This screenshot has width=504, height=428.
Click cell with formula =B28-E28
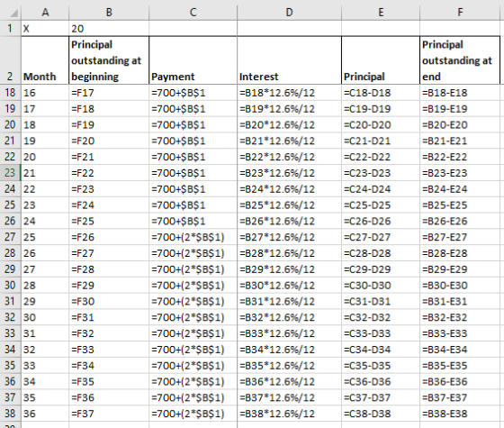coord(460,253)
